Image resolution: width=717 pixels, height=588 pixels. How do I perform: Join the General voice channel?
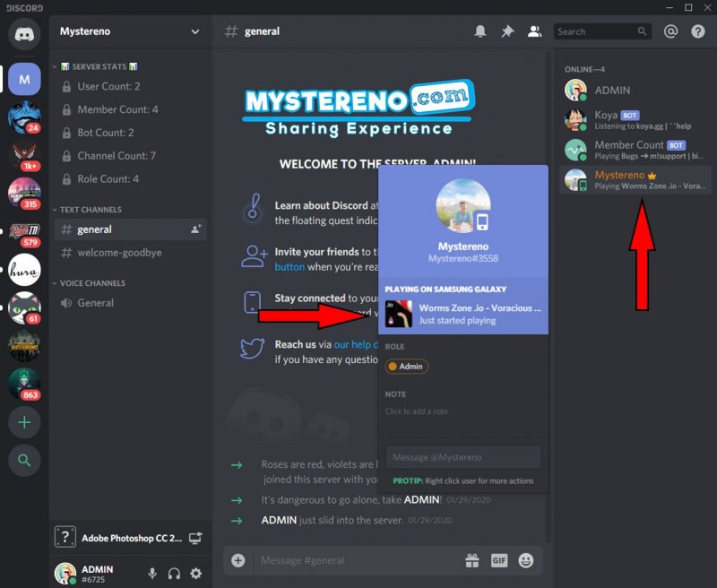[x=130, y=303]
